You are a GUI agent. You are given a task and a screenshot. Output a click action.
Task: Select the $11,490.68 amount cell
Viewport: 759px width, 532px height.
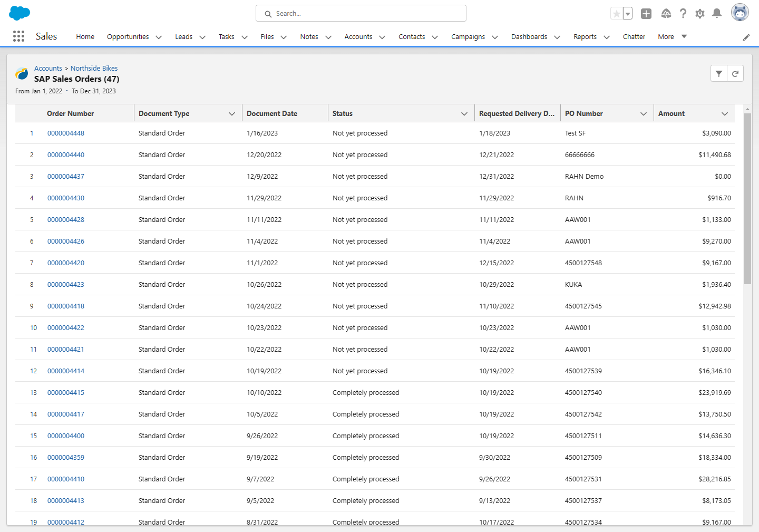pos(715,154)
